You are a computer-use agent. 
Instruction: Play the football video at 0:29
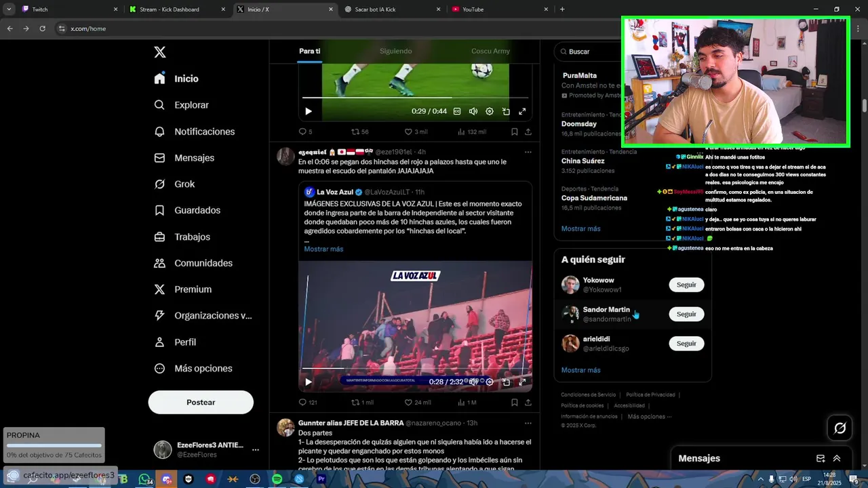(x=308, y=111)
